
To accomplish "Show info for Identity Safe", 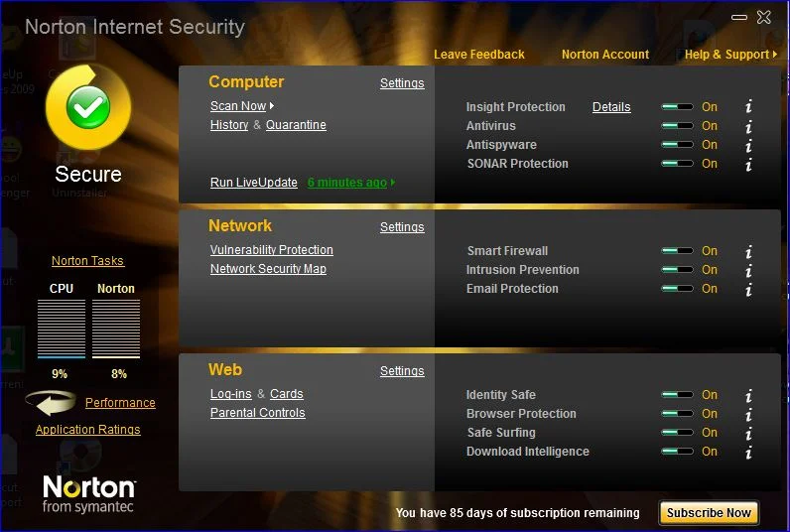I will tap(748, 395).
